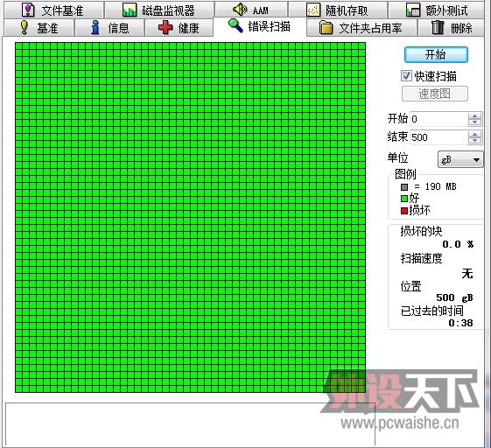Click the Extra Tests icon (额外测试)

pos(413,10)
